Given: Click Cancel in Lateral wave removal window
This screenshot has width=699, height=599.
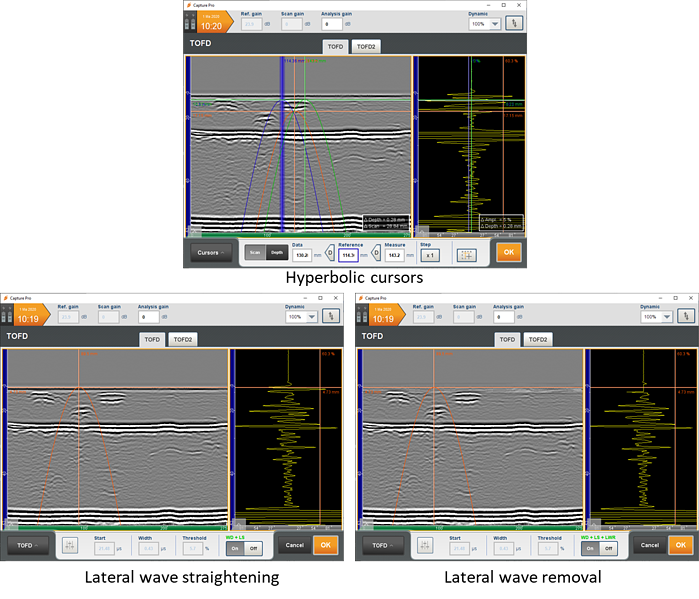Looking at the screenshot, I should pos(650,545).
